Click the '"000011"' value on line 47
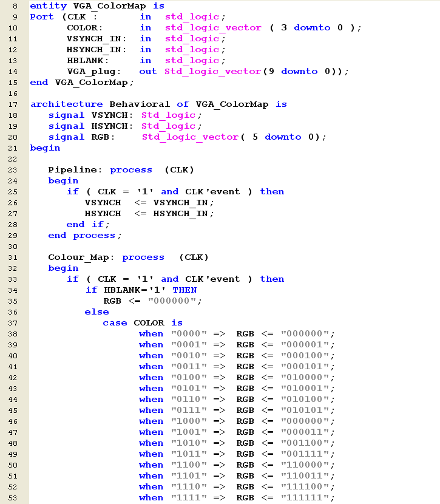 [x=305, y=432]
